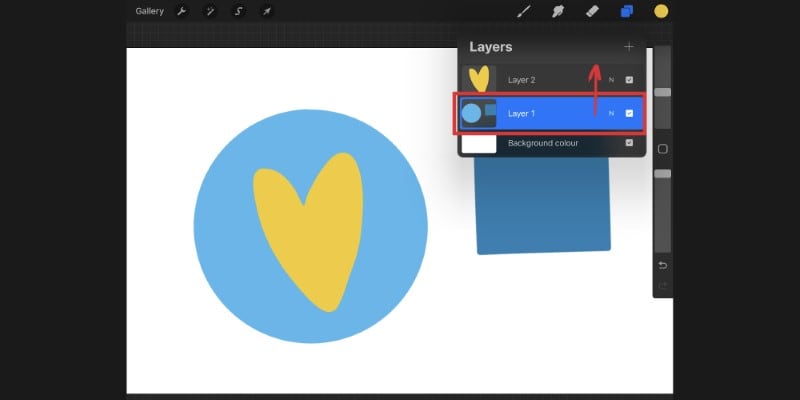
Task: Toggle visibility checkbox for Layer 1
Action: (x=629, y=114)
